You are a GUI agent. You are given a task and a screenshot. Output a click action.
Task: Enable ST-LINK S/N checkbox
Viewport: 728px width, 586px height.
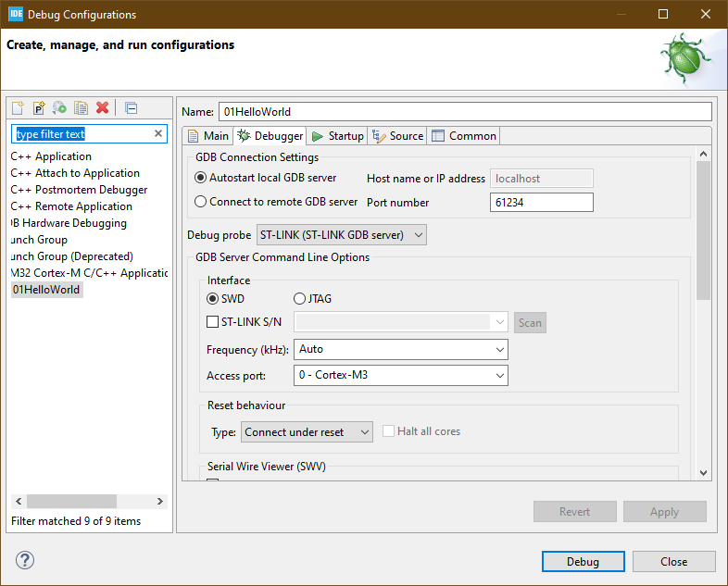coord(212,322)
